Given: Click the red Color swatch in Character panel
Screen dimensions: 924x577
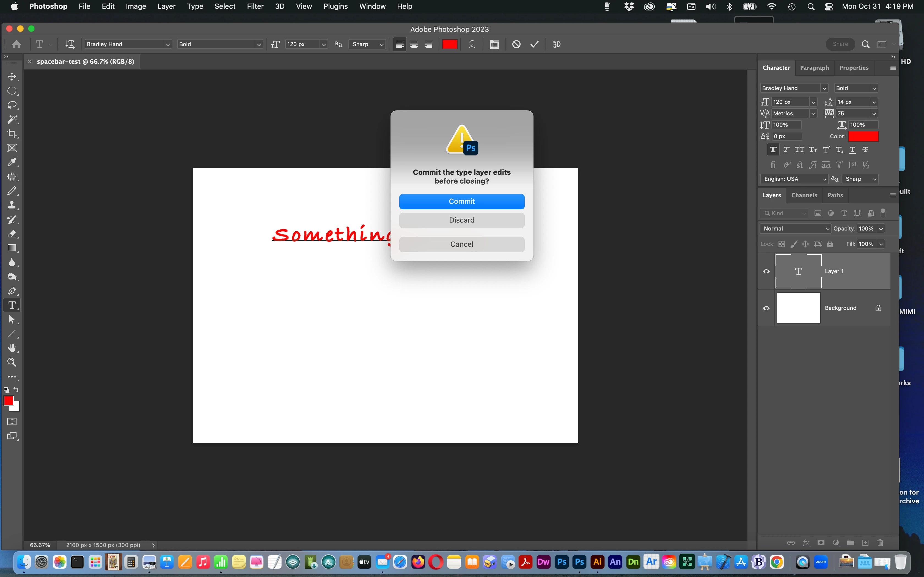Looking at the screenshot, I should (x=863, y=136).
